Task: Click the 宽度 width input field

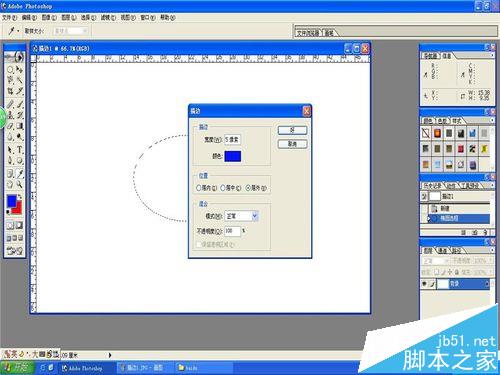Action: coord(232,140)
